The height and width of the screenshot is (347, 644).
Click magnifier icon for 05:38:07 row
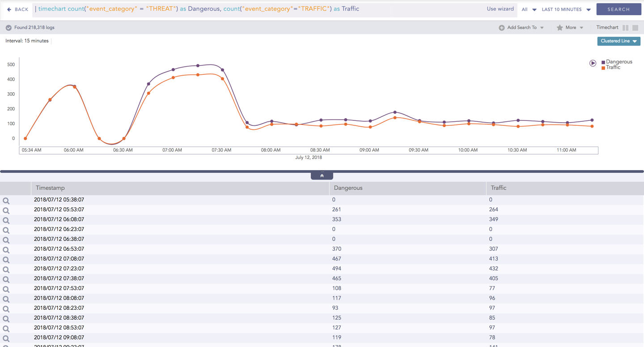[6, 201]
